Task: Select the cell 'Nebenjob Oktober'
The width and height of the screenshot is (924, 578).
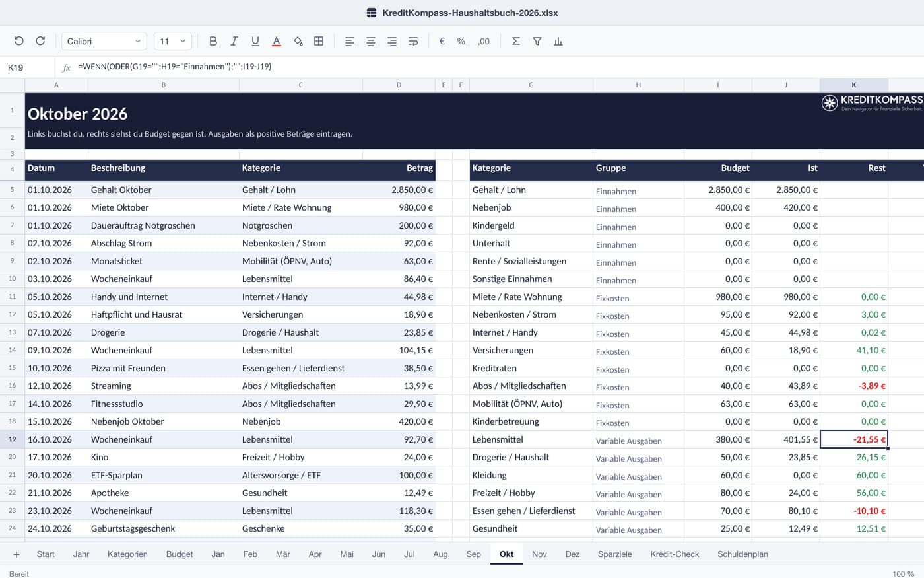Action: [x=164, y=421]
